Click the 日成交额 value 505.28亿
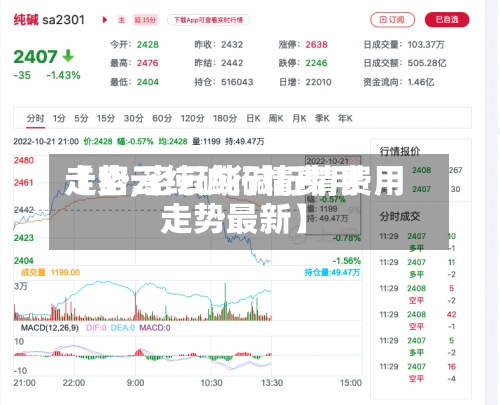This screenshot has height=405, width=500. point(427,63)
